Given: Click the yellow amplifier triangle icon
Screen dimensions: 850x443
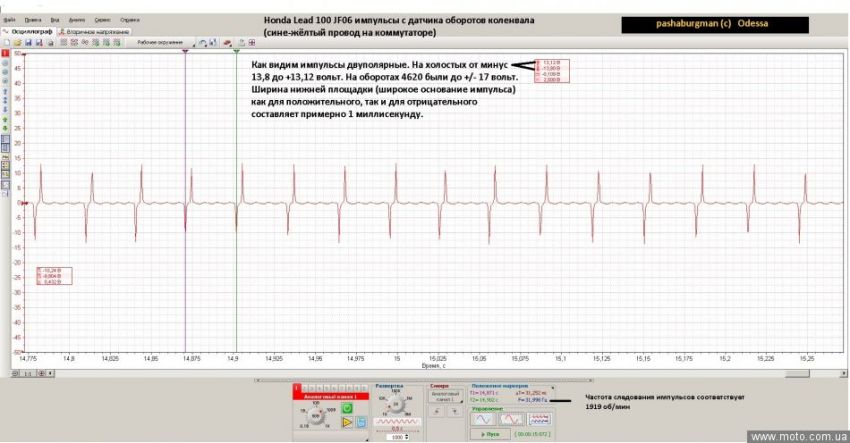Looking at the screenshot, I should pyautogui.click(x=347, y=422).
